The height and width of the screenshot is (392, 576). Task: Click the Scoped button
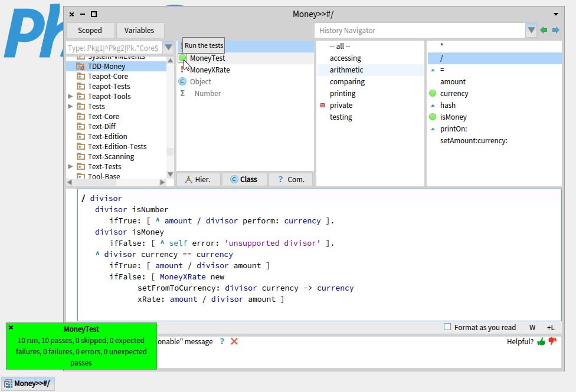(x=90, y=30)
